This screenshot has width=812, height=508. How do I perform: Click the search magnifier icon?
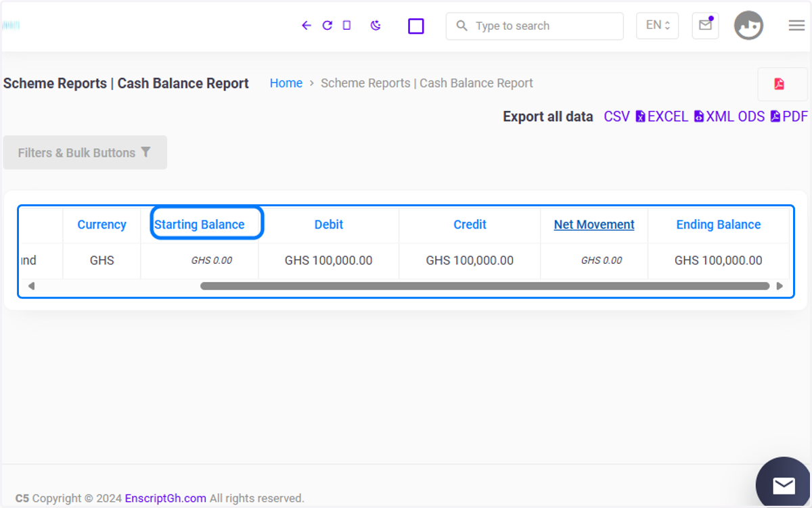tap(462, 26)
